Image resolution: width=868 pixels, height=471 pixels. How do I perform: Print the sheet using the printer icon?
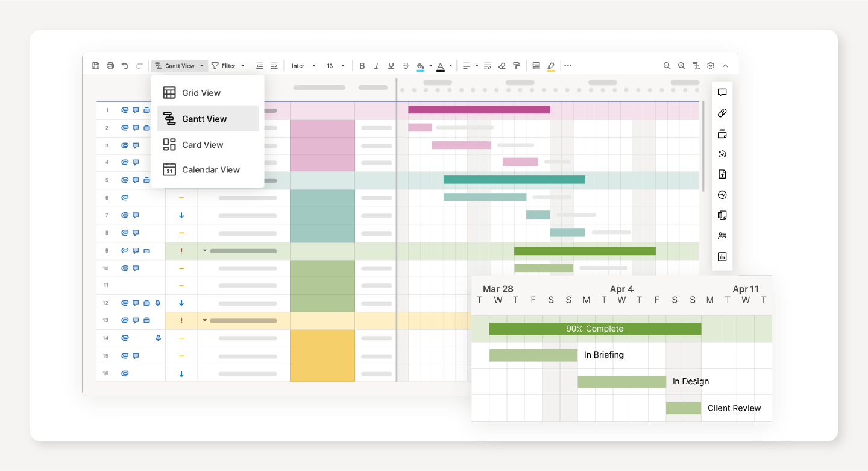pyautogui.click(x=110, y=66)
